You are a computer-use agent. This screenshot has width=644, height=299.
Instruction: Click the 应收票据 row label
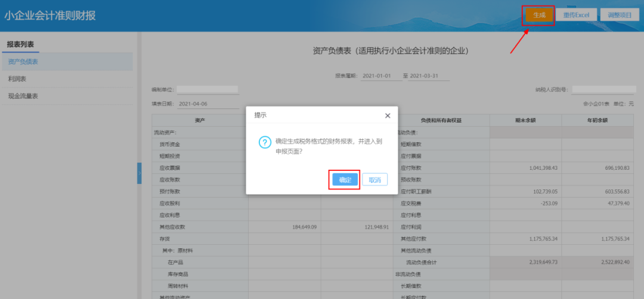[x=169, y=168]
